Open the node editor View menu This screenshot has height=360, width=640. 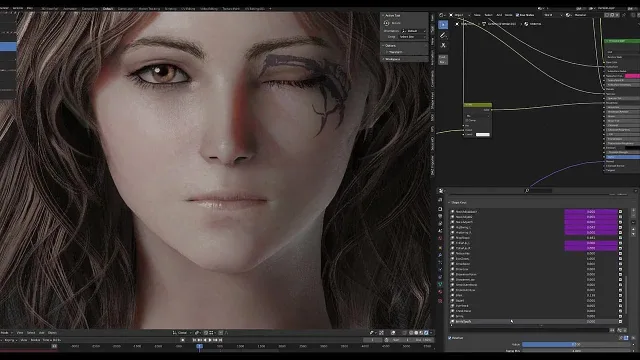pyautogui.click(x=477, y=15)
